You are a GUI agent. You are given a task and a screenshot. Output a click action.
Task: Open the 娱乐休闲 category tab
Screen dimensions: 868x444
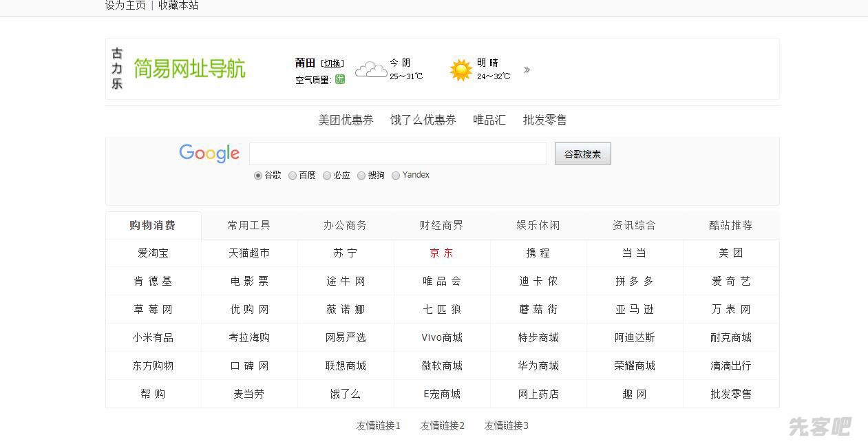point(538,225)
